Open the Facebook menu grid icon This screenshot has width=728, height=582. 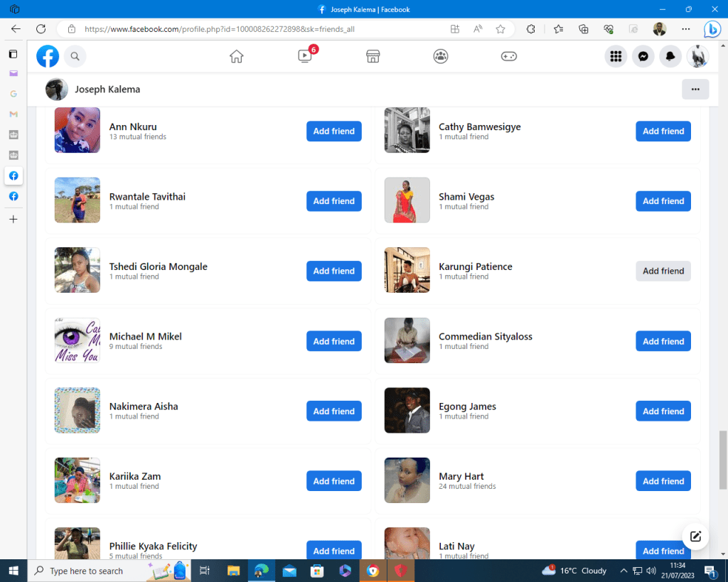click(x=616, y=56)
